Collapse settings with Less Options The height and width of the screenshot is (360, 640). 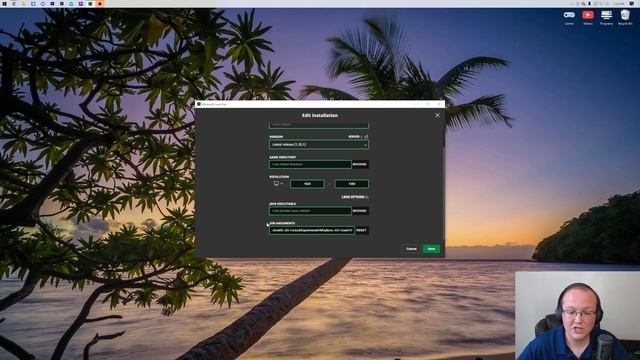point(355,197)
